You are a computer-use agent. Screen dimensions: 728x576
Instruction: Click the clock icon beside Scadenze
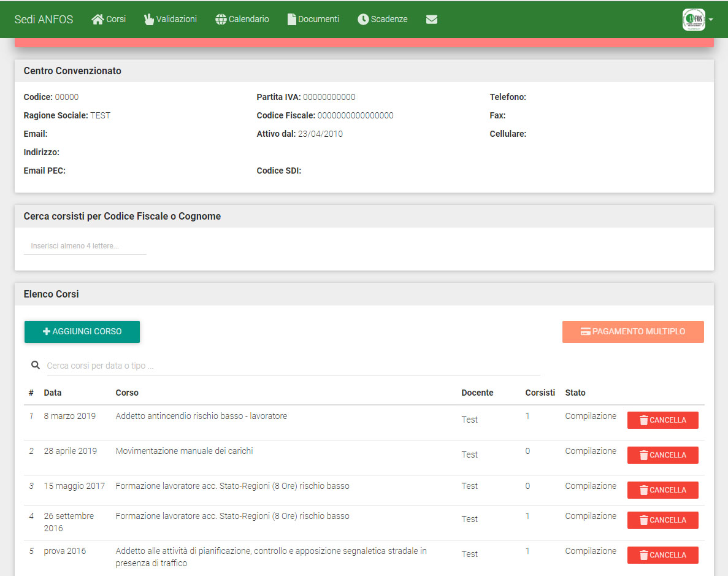(363, 20)
